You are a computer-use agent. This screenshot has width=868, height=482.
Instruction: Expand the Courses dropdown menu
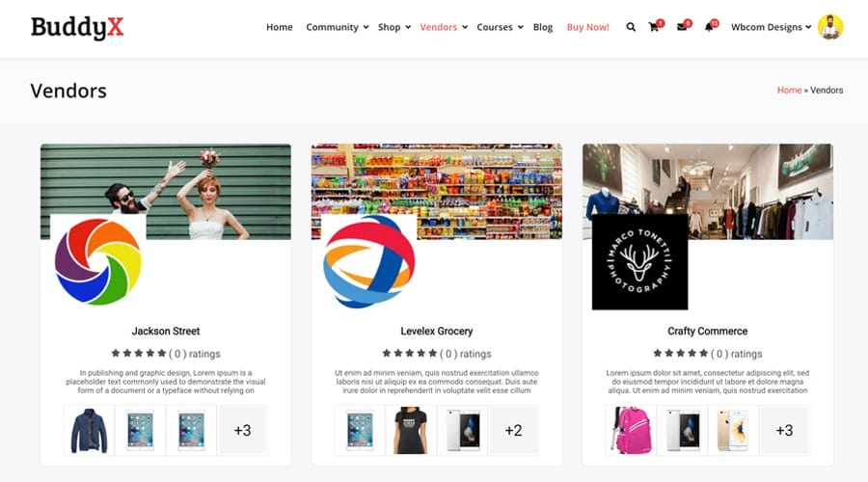point(500,27)
